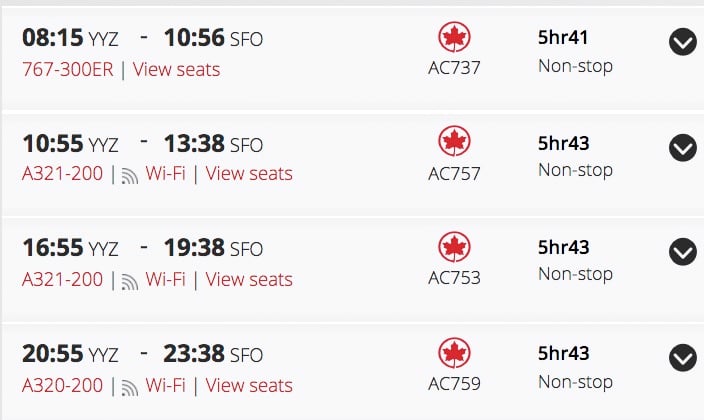Open View seats for the 20:55 flight
This screenshot has height=420, width=704.
[x=249, y=385]
